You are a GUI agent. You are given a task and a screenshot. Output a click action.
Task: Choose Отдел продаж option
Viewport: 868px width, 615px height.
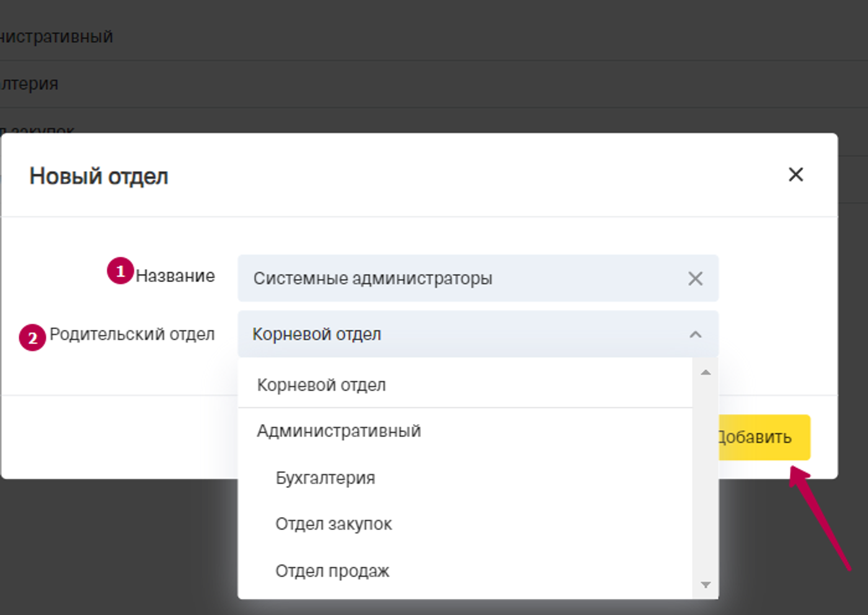click(332, 571)
